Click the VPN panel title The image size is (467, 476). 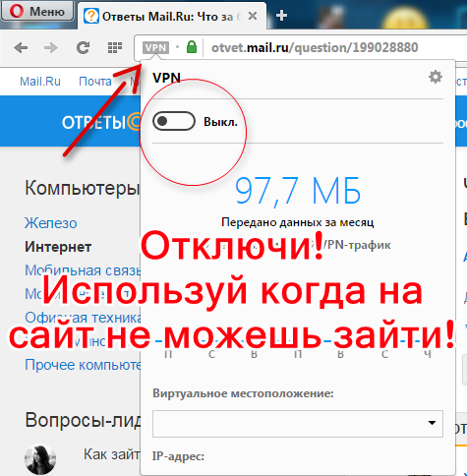pos(167,78)
